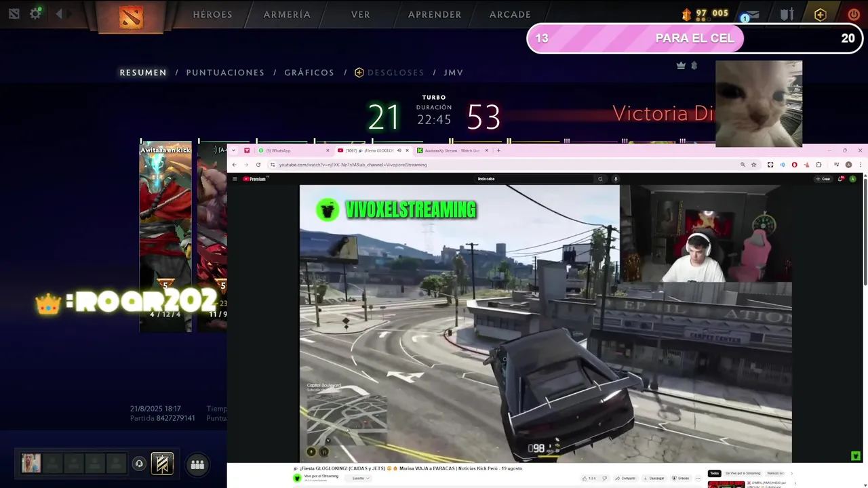Show more filter chips arrow
Viewport: 868px width, 488px height.
(x=792, y=473)
